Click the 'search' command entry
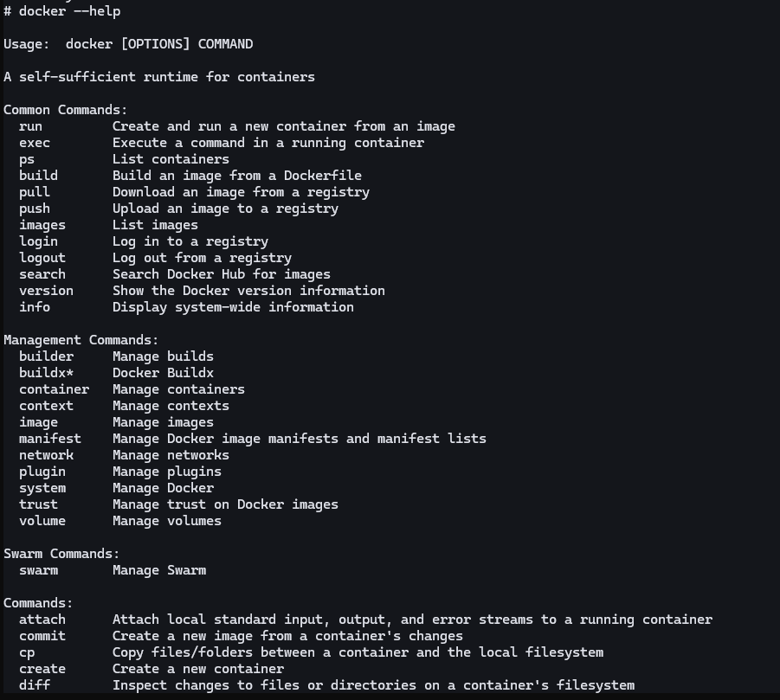780x700 pixels. click(42, 274)
